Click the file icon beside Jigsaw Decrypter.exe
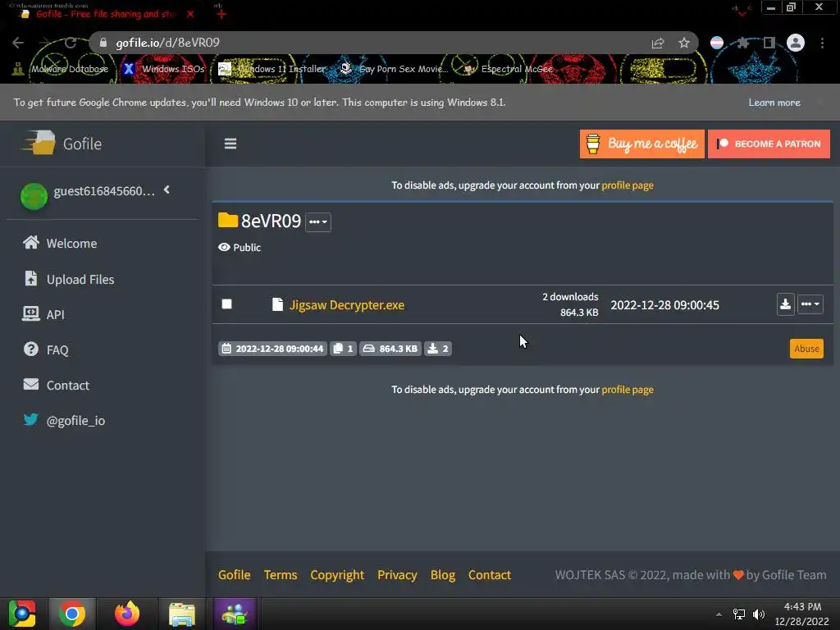 (x=277, y=304)
